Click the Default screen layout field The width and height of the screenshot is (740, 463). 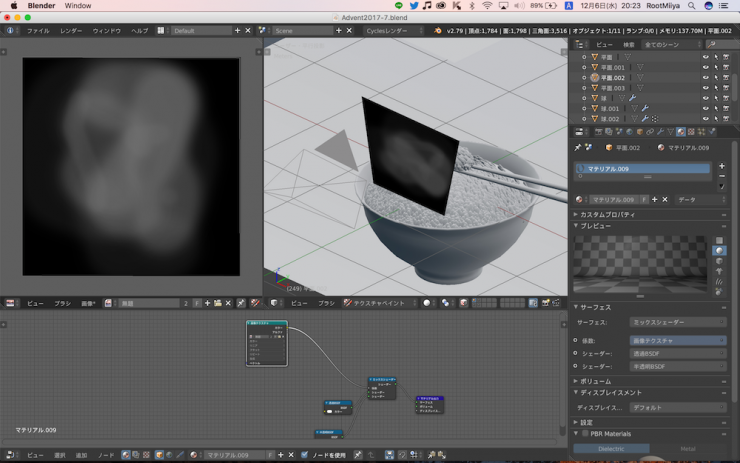tap(201, 31)
